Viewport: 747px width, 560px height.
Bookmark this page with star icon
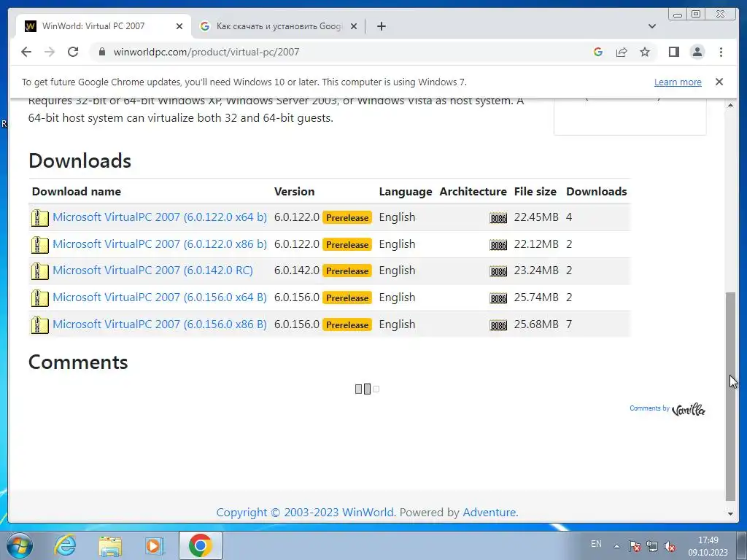pyautogui.click(x=645, y=52)
